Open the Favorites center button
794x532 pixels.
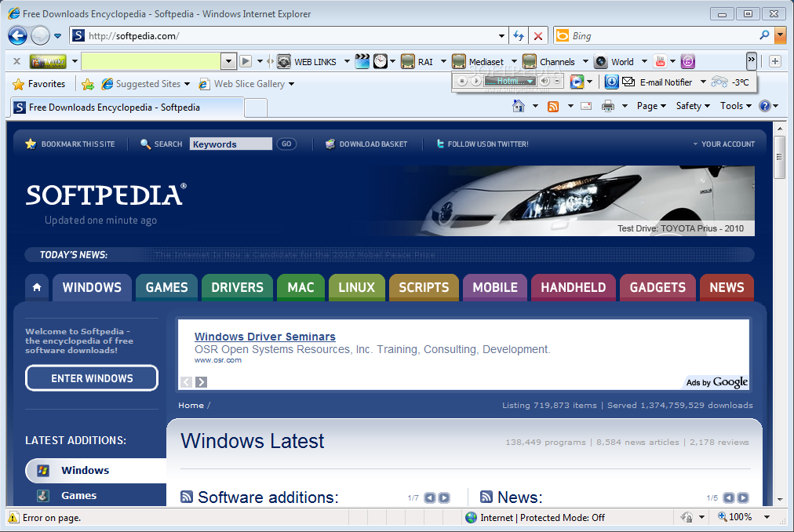point(39,84)
